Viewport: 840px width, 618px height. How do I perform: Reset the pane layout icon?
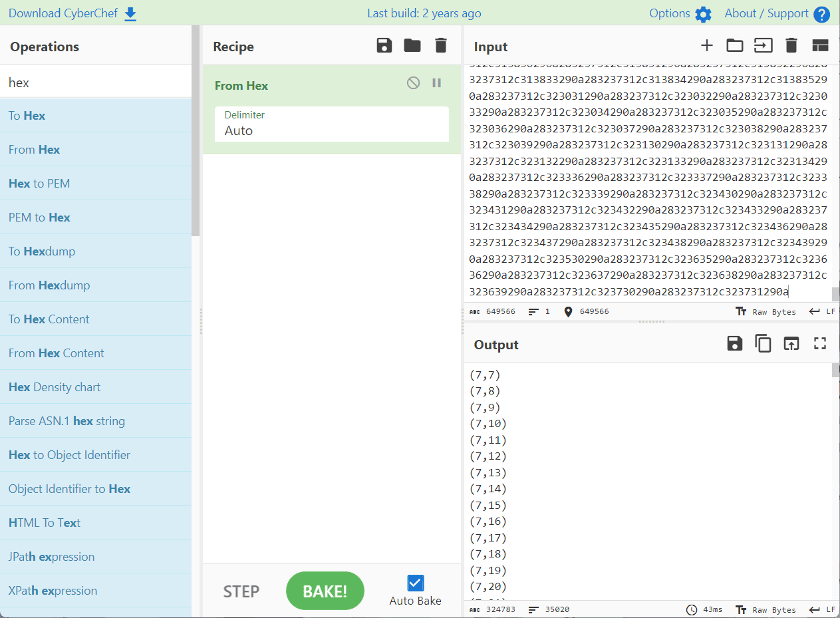coord(819,46)
